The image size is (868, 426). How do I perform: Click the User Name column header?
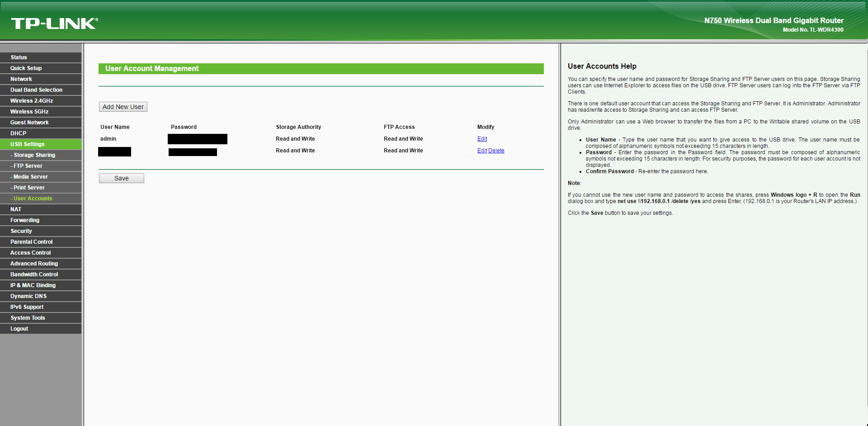pyautogui.click(x=115, y=127)
